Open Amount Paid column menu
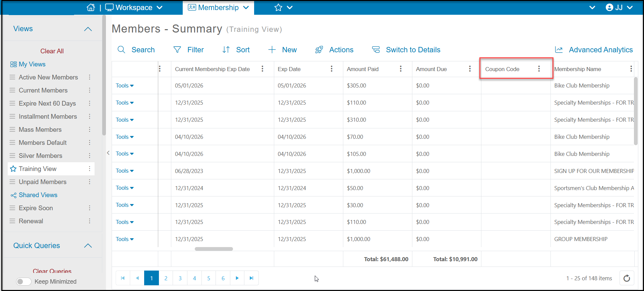The width and height of the screenshot is (644, 291). pos(401,69)
